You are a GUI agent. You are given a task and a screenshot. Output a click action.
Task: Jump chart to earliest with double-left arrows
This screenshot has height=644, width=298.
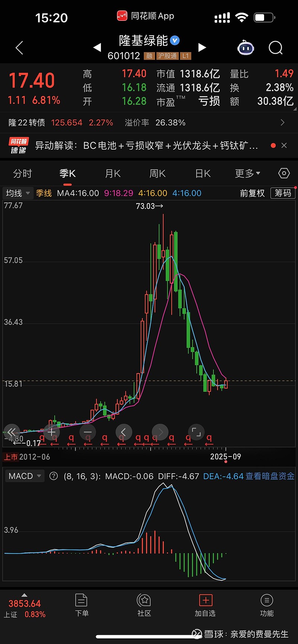12,432
